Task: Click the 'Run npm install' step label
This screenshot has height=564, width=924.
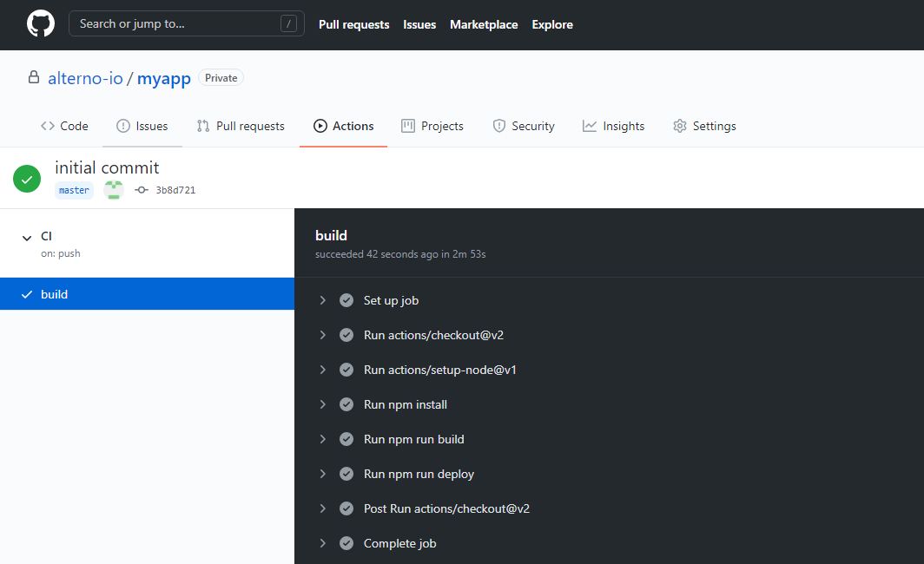Action: (406, 404)
